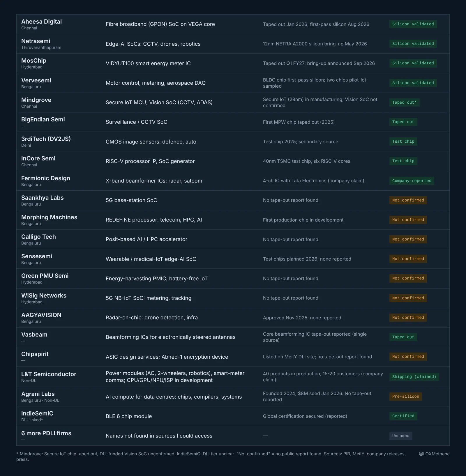Image resolution: width=466 pixels, height=476 pixels.
Task: Click the Aheesa Digital company name
Action: pos(41,22)
